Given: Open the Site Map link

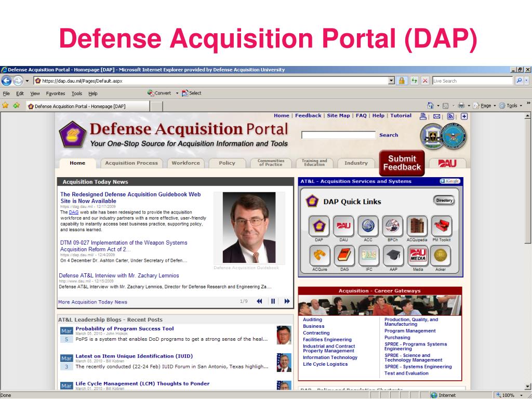Looking at the screenshot, I should (x=338, y=116).
